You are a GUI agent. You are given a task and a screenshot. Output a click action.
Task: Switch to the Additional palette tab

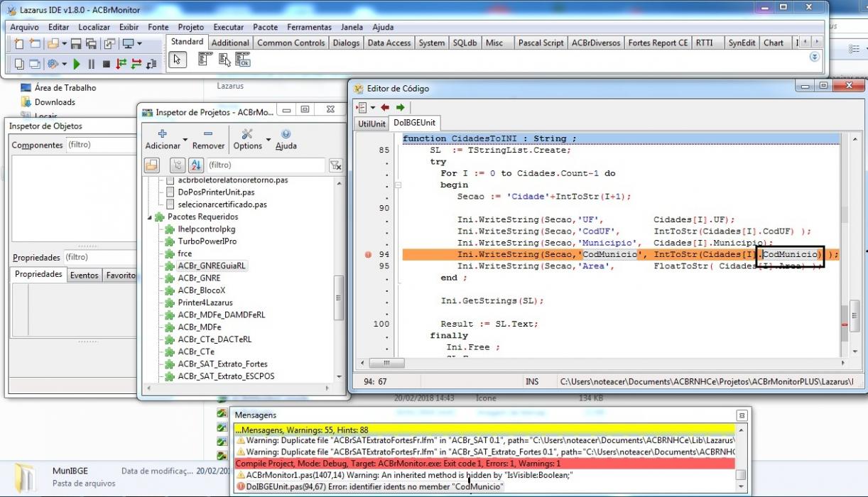click(x=230, y=43)
